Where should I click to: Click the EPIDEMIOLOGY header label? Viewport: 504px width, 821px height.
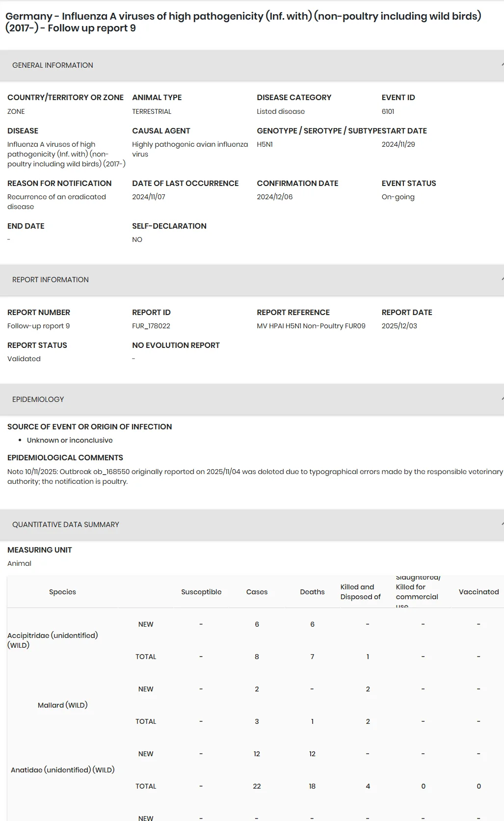pos(38,399)
